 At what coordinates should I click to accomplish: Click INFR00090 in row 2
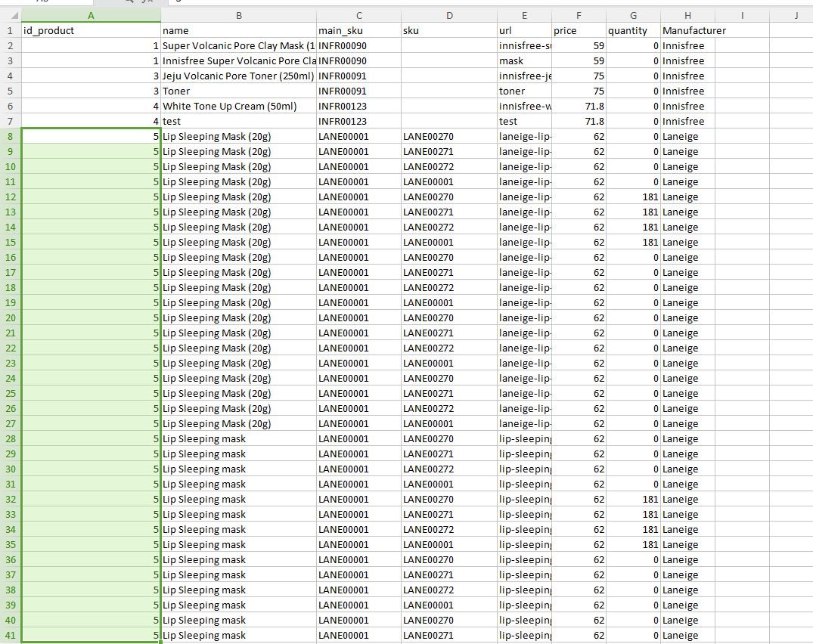358,45
